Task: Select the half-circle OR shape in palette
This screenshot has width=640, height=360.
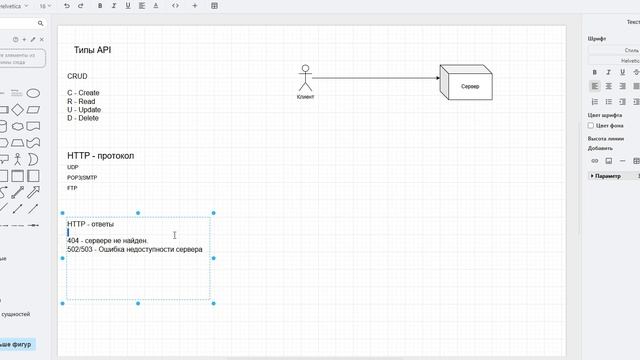Action: [33, 159]
